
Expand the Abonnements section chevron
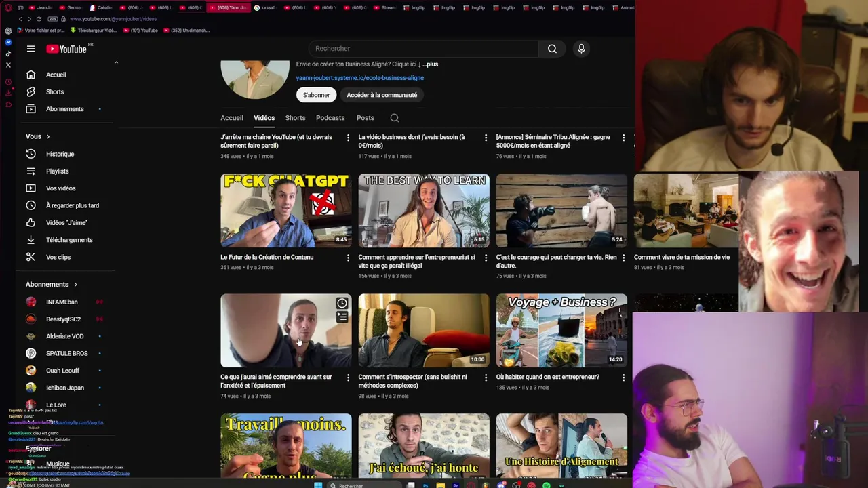[x=75, y=284]
